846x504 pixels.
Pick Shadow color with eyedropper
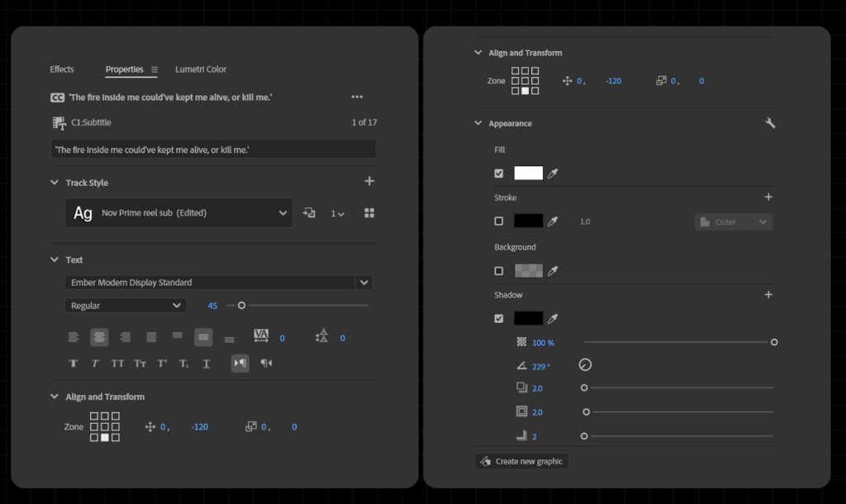[553, 318]
